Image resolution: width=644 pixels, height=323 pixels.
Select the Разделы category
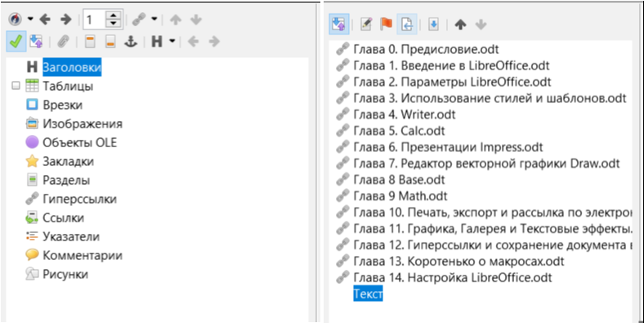click(66, 180)
